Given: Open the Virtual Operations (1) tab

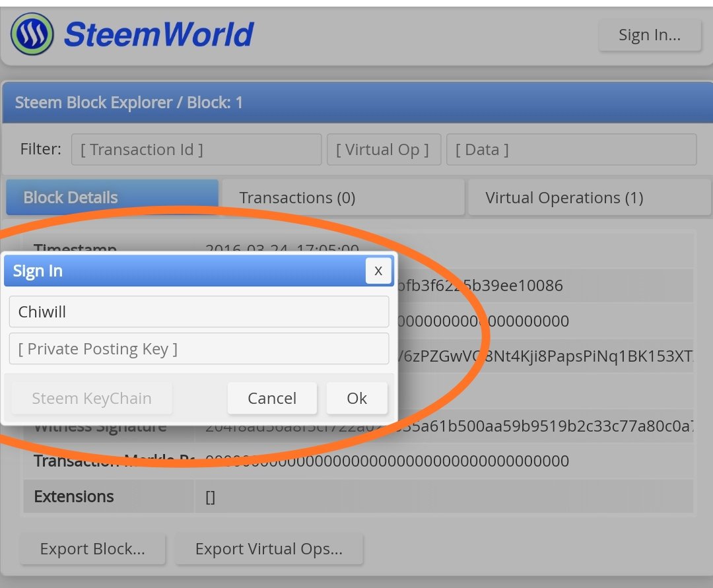Looking at the screenshot, I should point(590,198).
